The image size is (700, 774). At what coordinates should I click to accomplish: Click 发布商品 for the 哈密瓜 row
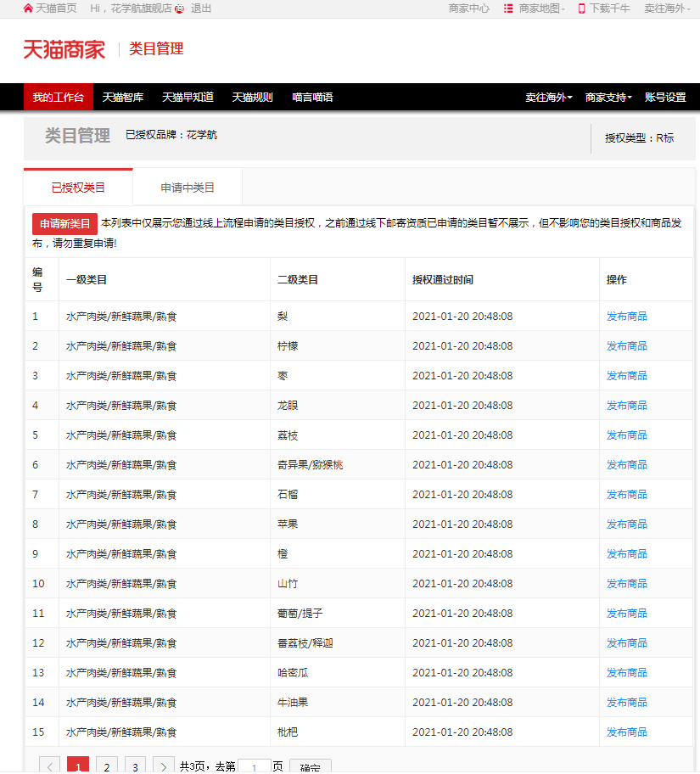tap(626, 672)
